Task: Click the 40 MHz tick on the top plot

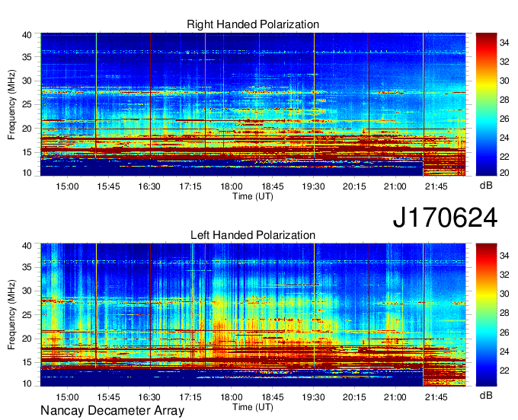Action: point(27,35)
